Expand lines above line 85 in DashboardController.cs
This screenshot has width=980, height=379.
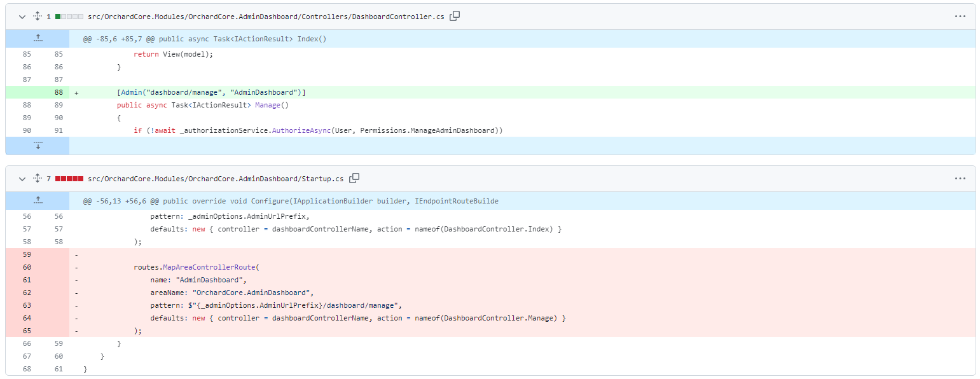(x=38, y=39)
